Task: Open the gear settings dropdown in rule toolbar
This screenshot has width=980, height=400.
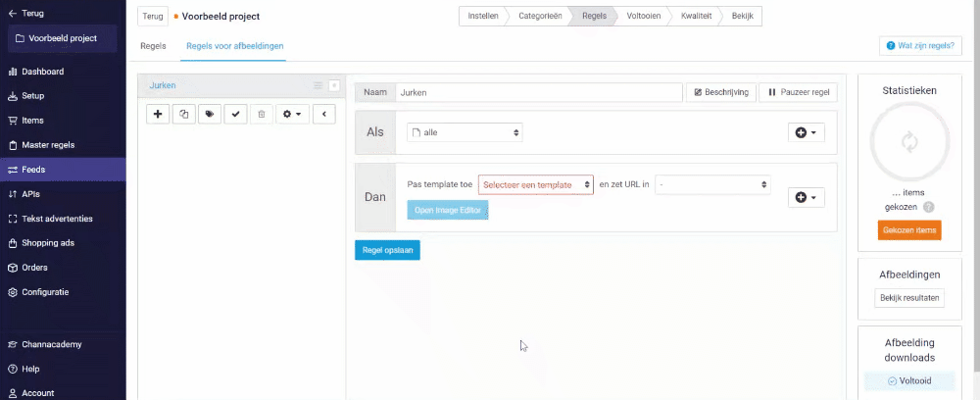Action: click(x=292, y=115)
